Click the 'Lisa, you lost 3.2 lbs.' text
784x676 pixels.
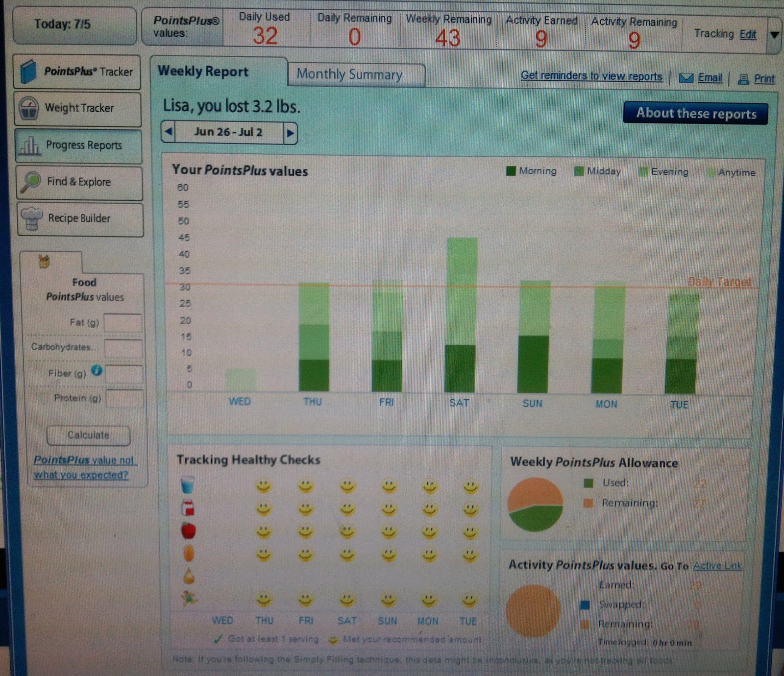tap(231, 106)
